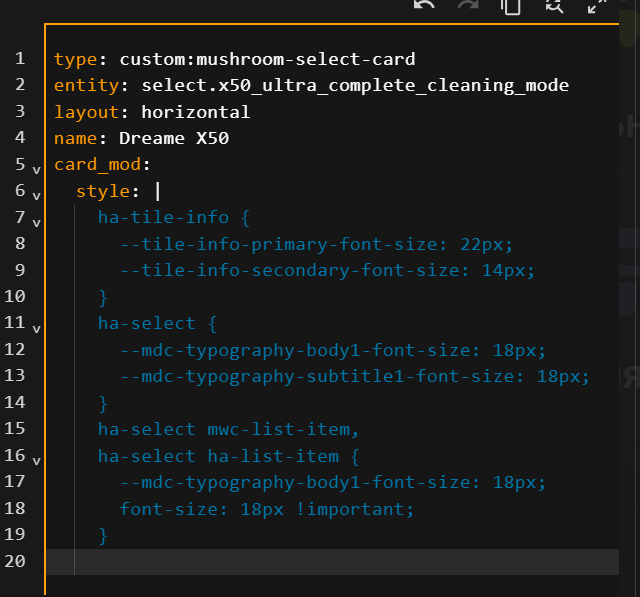Copy the editor code to clipboard
This screenshot has width=640, height=597.
click(511, 5)
